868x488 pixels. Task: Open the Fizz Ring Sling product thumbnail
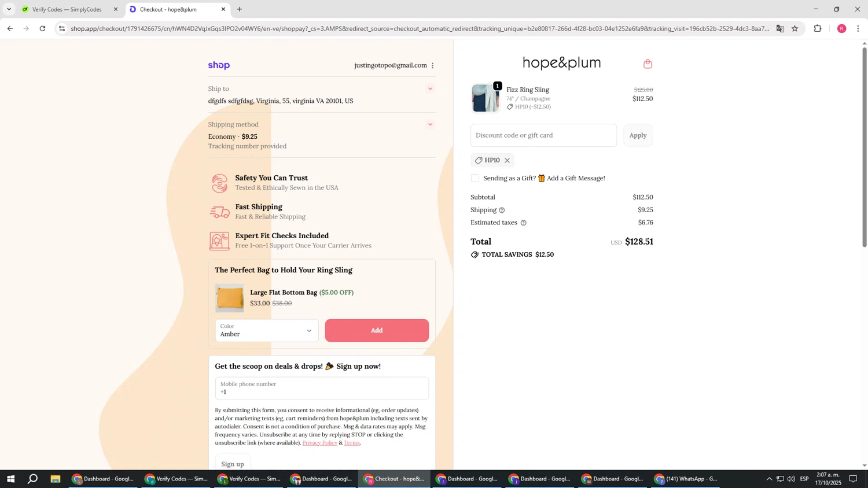point(486,98)
